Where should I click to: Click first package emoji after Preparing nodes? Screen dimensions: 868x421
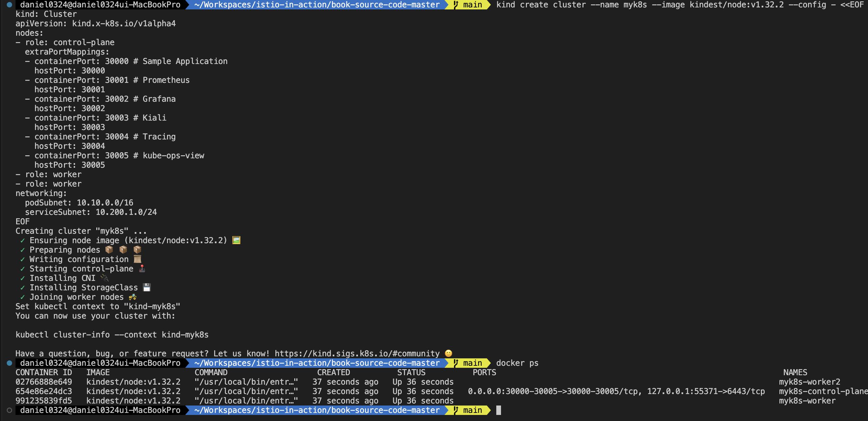tap(109, 250)
